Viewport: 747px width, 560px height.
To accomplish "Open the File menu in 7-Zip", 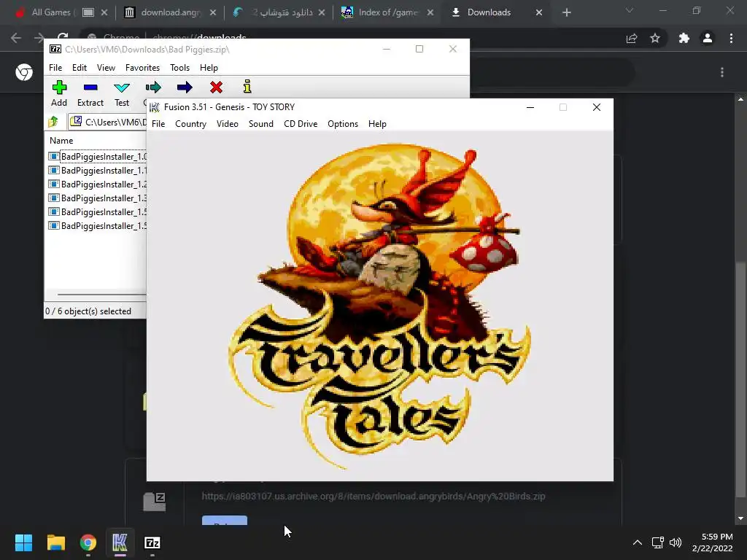I will tap(55, 68).
